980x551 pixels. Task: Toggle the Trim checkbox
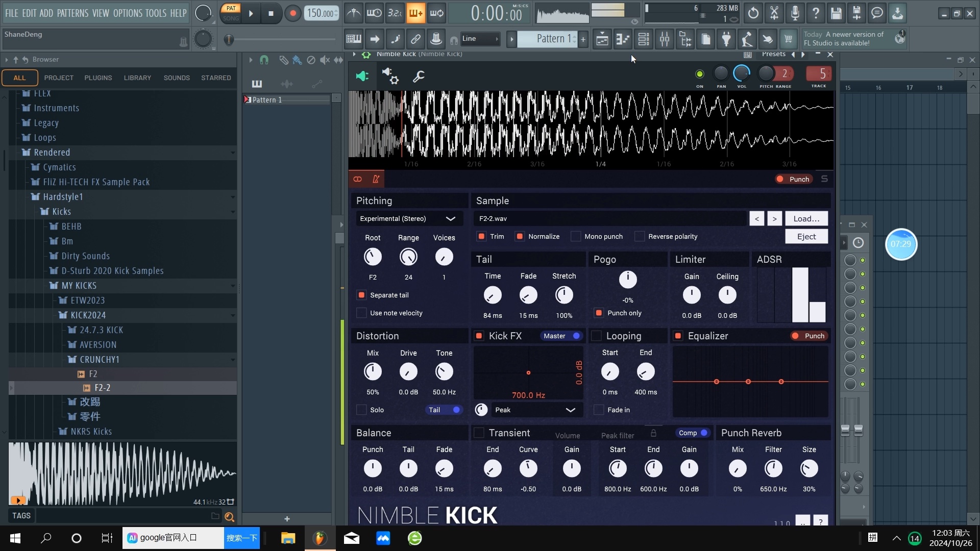point(481,236)
